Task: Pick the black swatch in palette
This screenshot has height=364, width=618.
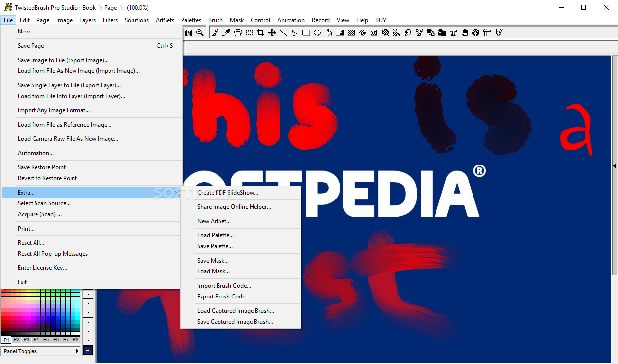Action: pyautogui.click(x=4, y=333)
